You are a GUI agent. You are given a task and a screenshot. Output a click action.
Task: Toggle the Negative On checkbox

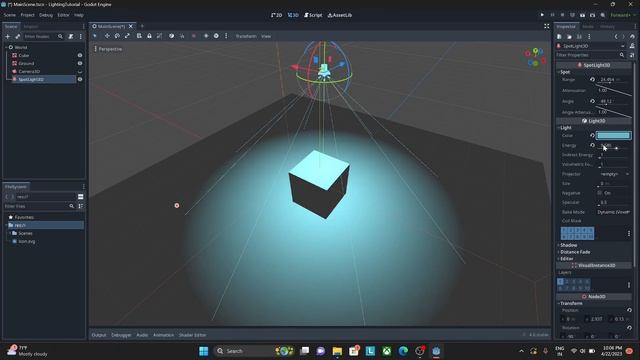[x=600, y=193]
